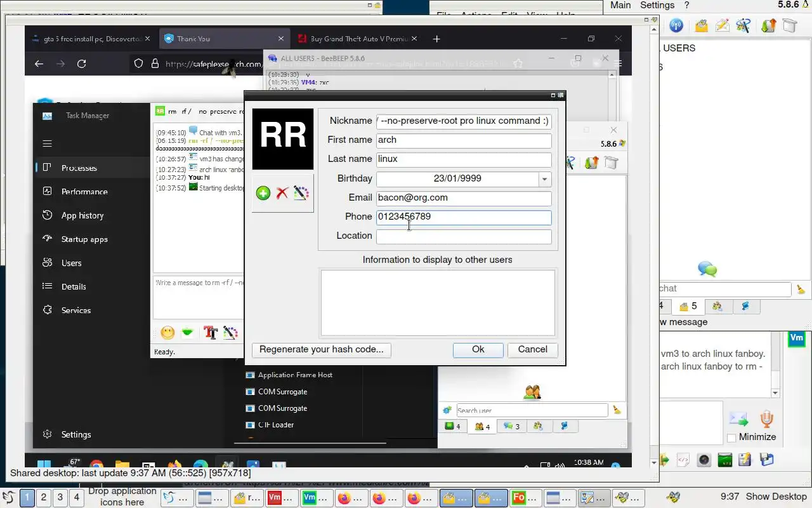Image resolution: width=812 pixels, height=508 pixels.
Task: Click the First name field containing arch
Action: pos(464,140)
